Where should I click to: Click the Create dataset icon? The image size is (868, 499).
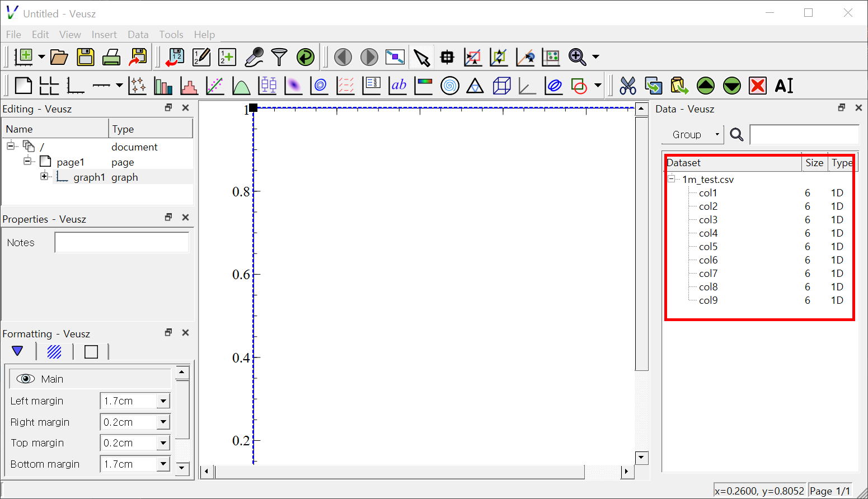(x=228, y=57)
